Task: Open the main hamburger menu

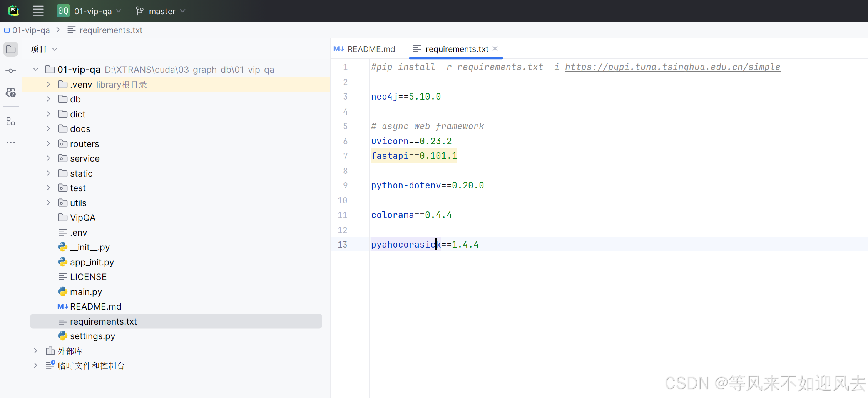Action: 38,11
